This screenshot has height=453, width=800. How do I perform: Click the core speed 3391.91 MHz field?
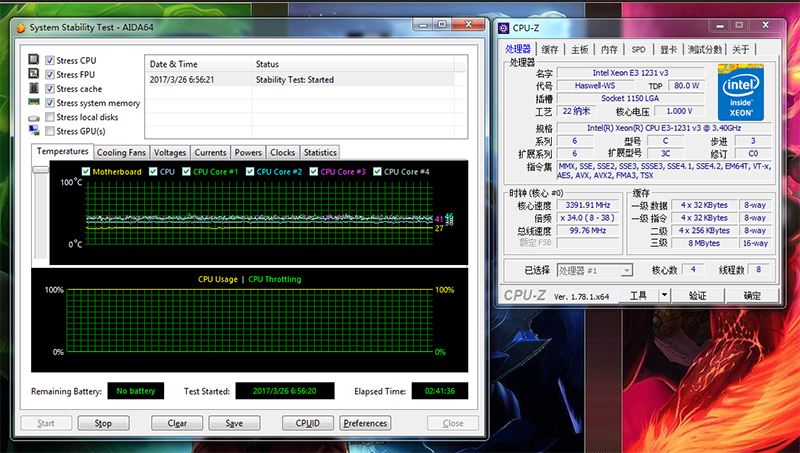coord(588,205)
